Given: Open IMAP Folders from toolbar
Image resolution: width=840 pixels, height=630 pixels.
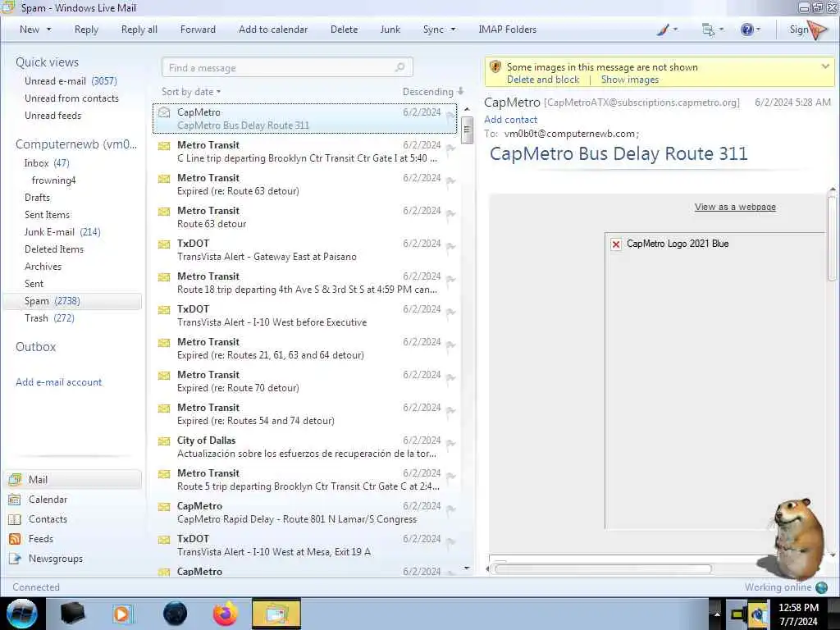Looking at the screenshot, I should point(507,30).
